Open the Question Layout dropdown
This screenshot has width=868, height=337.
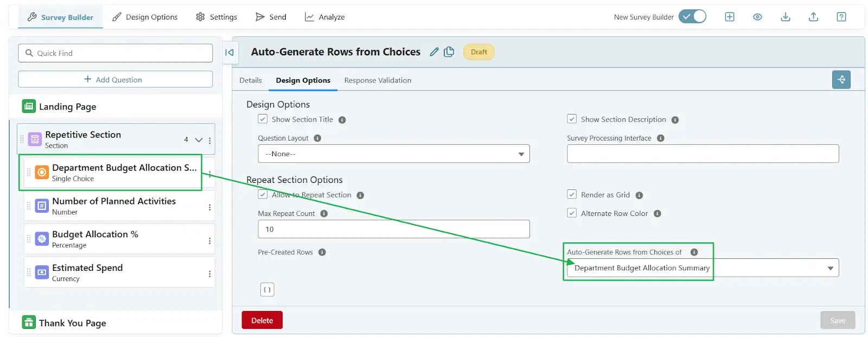click(394, 154)
